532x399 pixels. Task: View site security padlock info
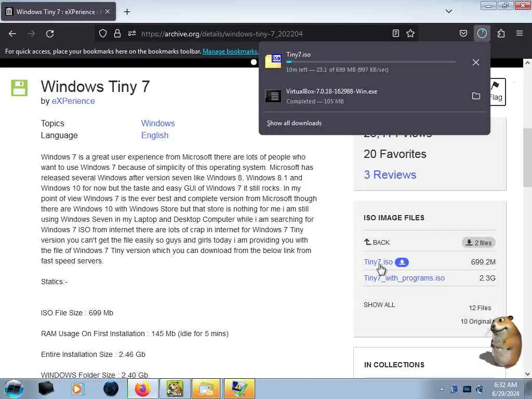pos(117,34)
